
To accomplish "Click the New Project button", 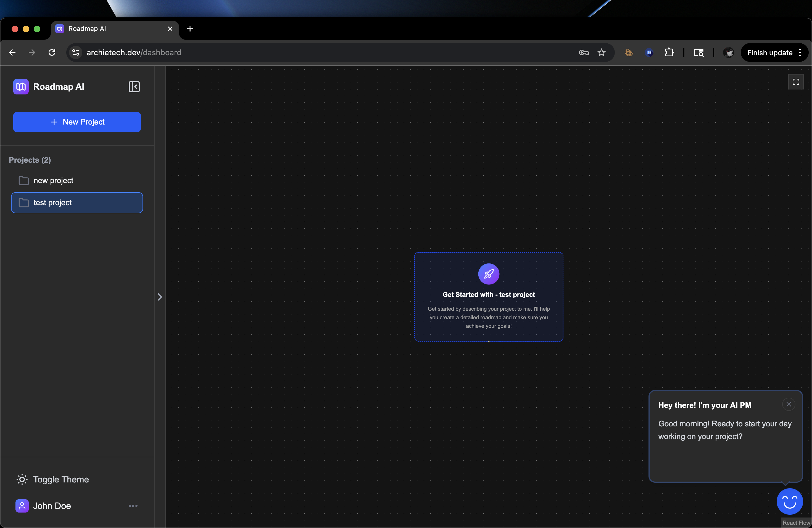I will (x=77, y=122).
